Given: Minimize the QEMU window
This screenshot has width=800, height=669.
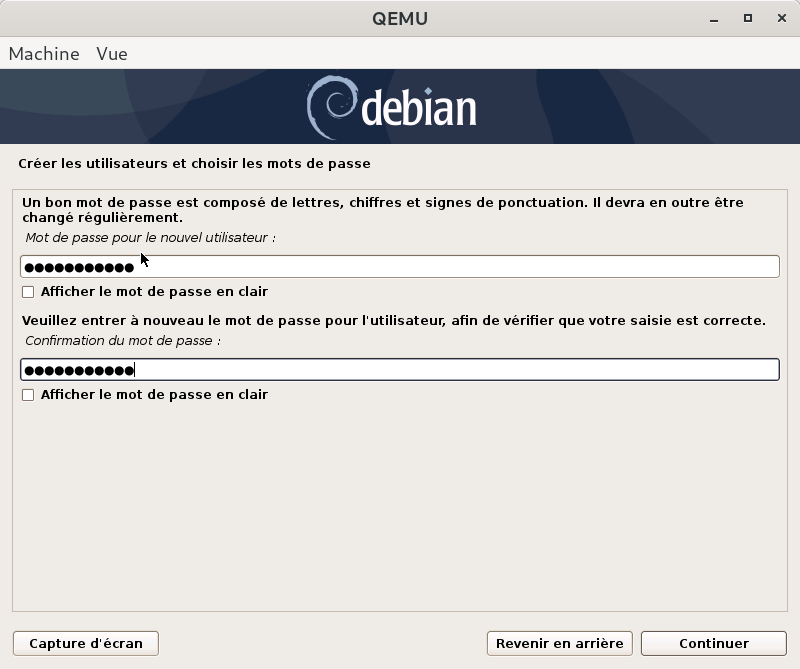Looking at the screenshot, I should (x=716, y=18).
